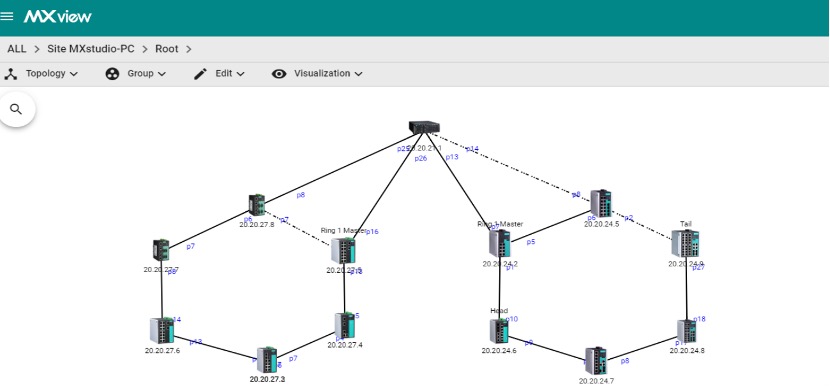
Task: Click the p14 port label on dashed link
Action: point(472,149)
